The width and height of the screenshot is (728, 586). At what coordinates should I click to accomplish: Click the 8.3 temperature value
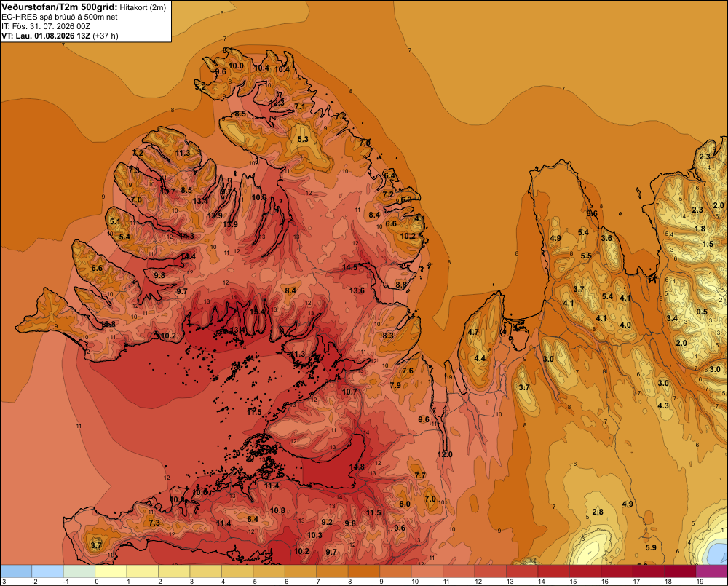(x=388, y=336)
